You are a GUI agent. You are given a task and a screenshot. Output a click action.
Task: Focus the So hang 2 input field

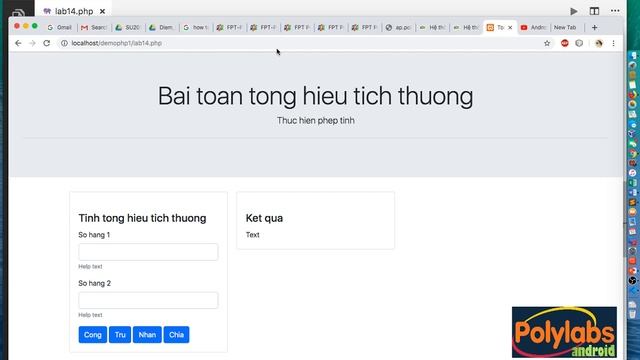click(148, 300)
